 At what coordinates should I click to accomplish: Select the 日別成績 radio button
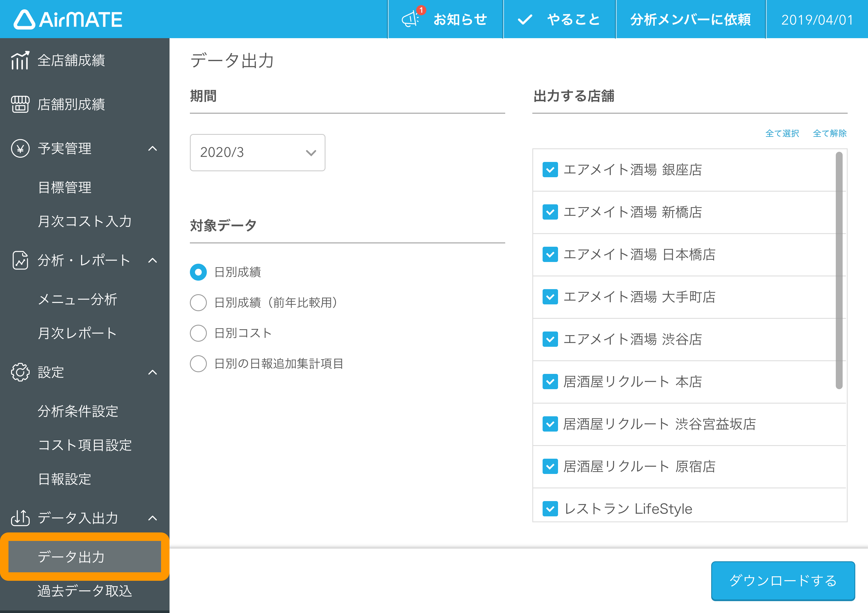(x=198, y=272)
